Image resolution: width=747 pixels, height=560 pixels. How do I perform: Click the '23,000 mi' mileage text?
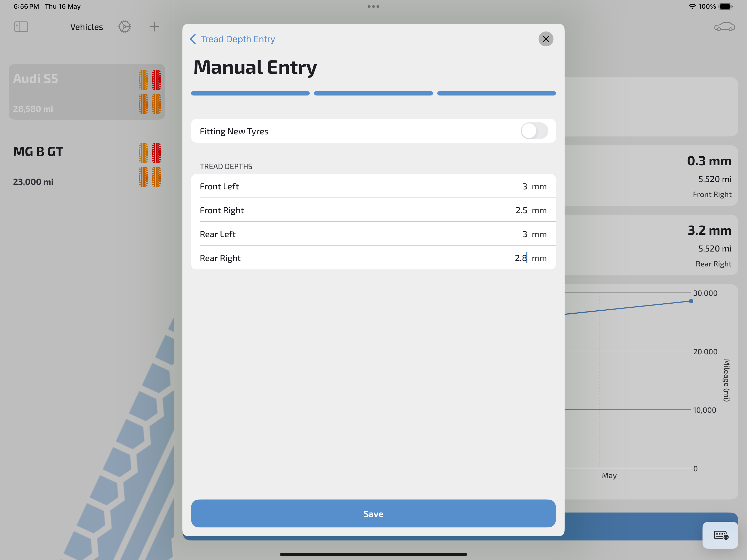(33, 182)
